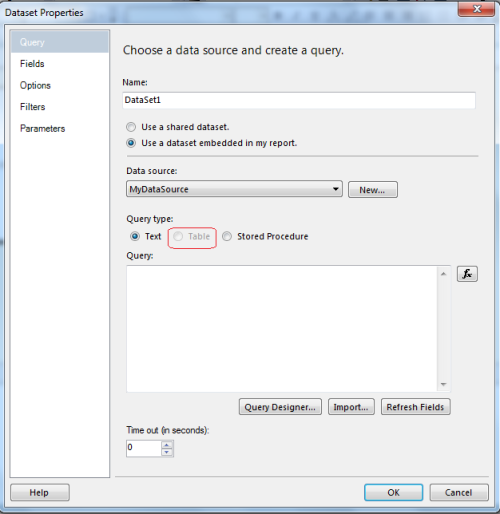Image resolution: width=500 pixels, height=514 pixels.
Task: Select the Text query type
Action: coord(146,236)
